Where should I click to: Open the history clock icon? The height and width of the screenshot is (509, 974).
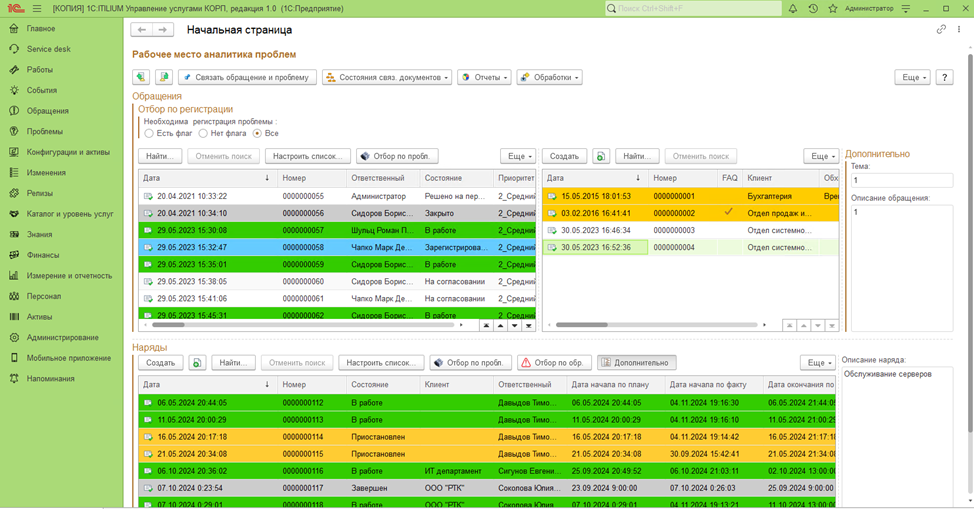pos(813,9)
